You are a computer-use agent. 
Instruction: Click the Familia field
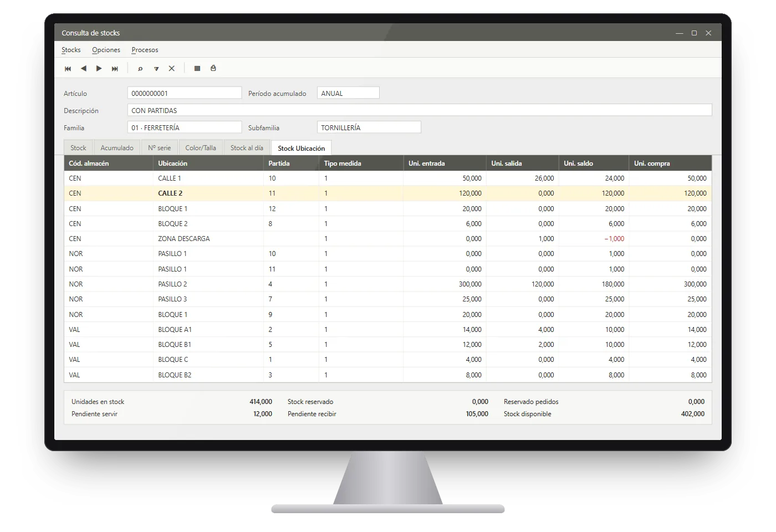pyautogui.click(x=185, y=127)
